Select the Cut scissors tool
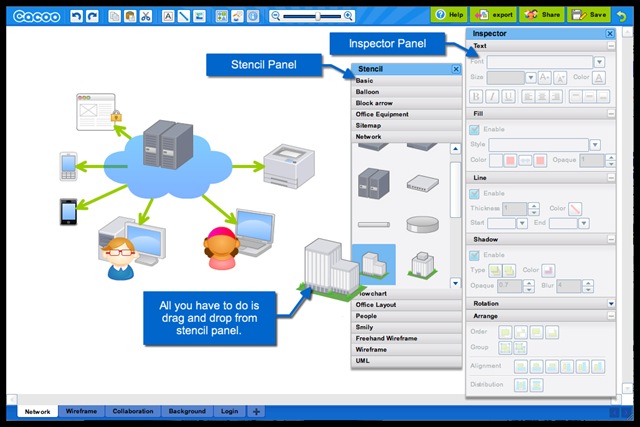This screenshot has height=427, width=640. 146,16
